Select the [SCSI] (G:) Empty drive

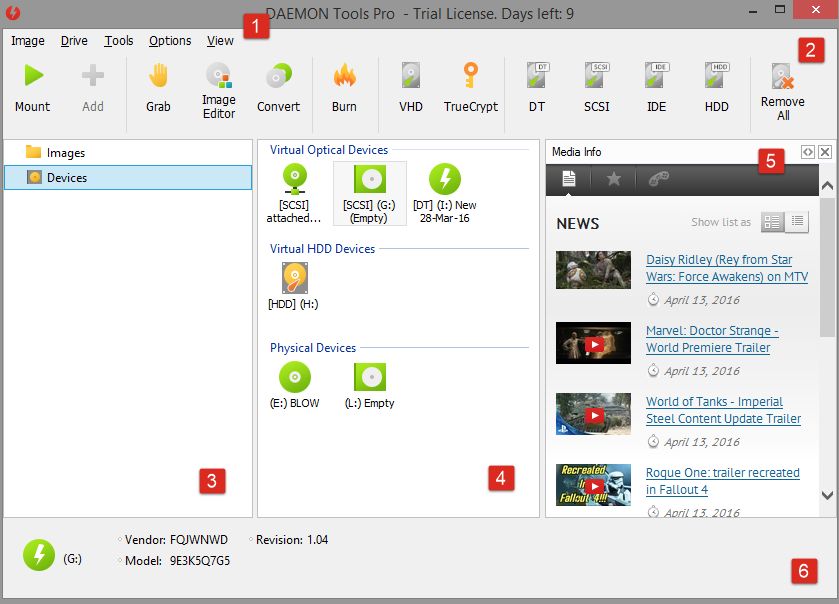pos(370,193)
